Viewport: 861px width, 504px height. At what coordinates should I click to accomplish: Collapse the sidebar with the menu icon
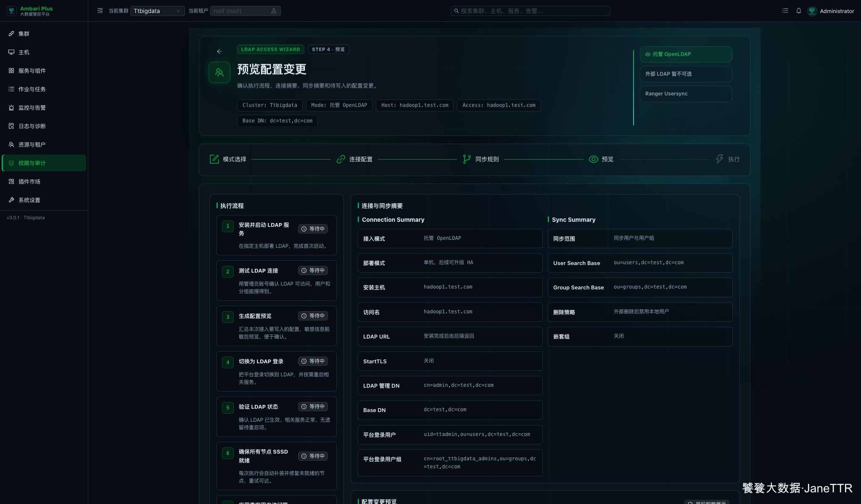click(100, 11)
